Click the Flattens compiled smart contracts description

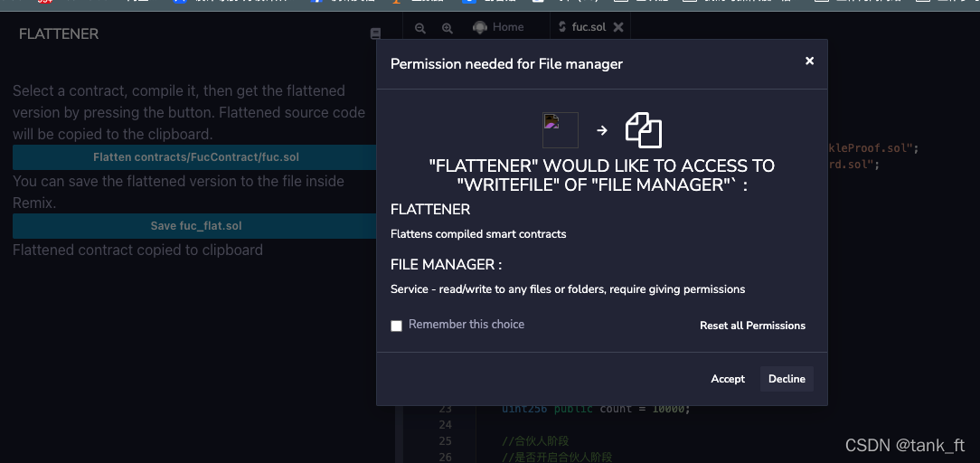478,234
